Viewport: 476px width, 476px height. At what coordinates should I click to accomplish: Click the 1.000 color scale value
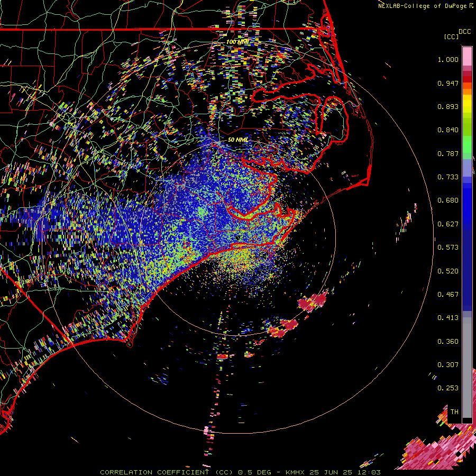(x=448, y=59)
